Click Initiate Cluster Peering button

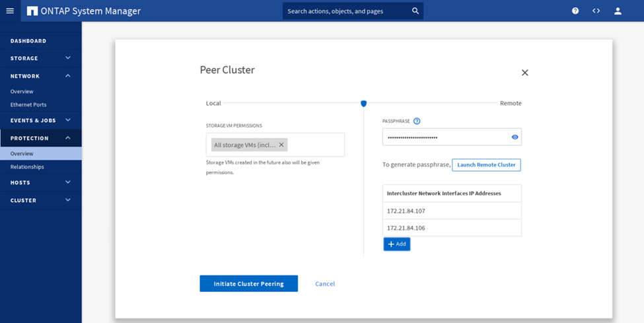[x=248, y=283]
